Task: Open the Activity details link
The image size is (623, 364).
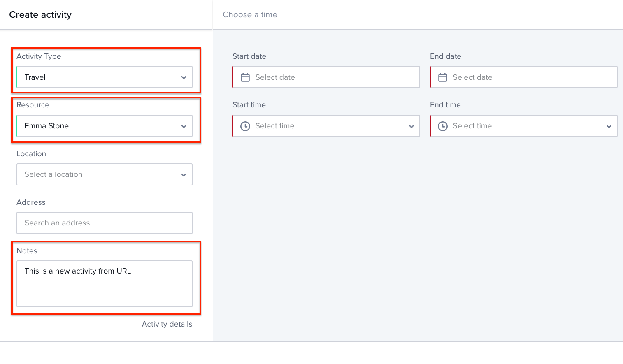Action: pyautogui.click(x=167, y=324)
